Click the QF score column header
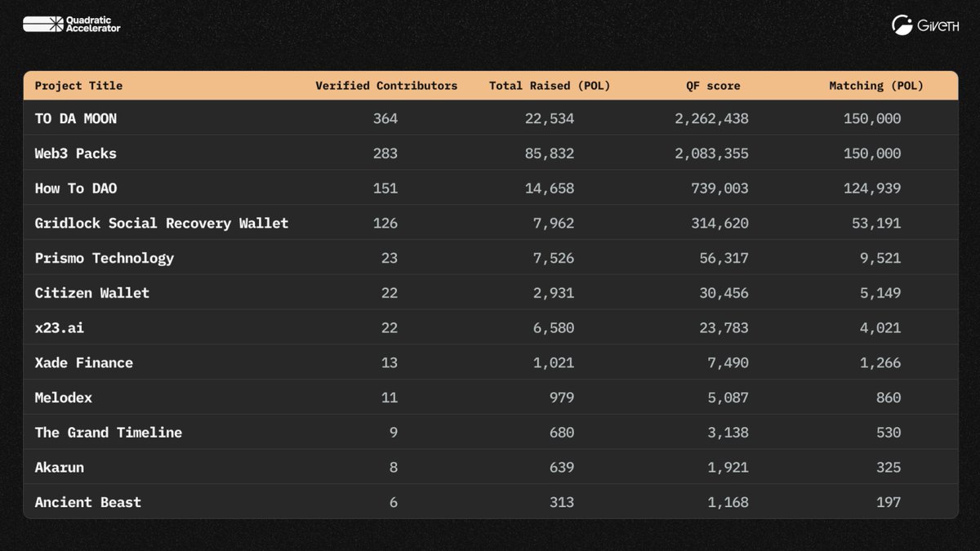This screenshot has width=980, height=551. [x=712, y=86]
